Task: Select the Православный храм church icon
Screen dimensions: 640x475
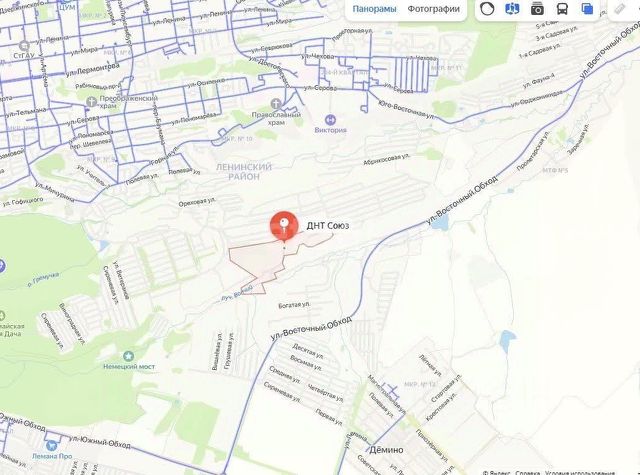Action: tap(276, 103)
